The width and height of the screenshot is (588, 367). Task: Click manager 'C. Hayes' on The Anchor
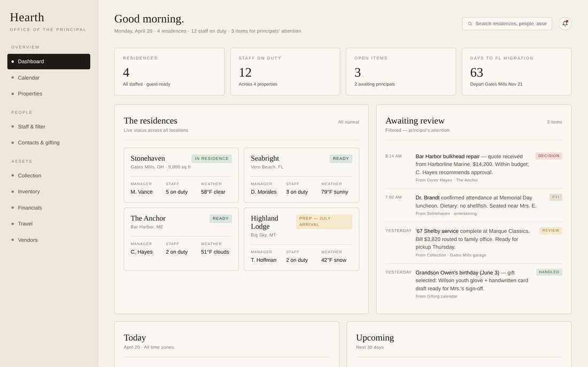141,252
